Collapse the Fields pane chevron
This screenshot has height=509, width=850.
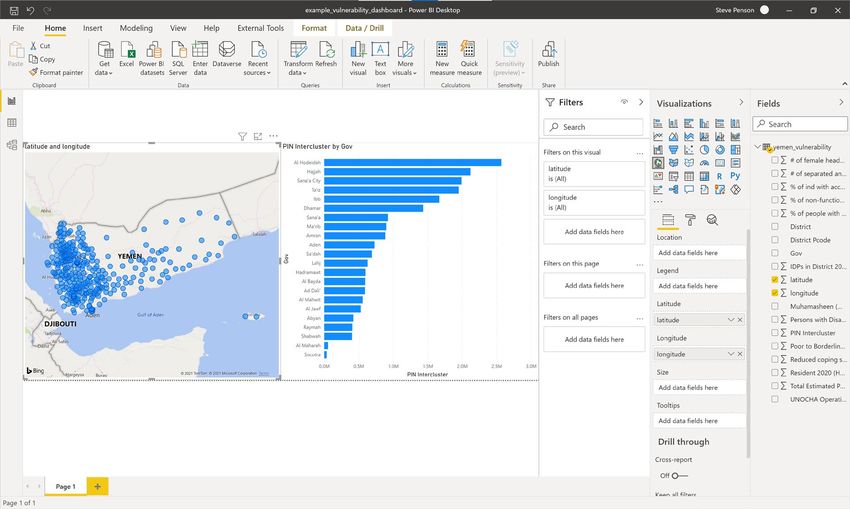(841, 102)
